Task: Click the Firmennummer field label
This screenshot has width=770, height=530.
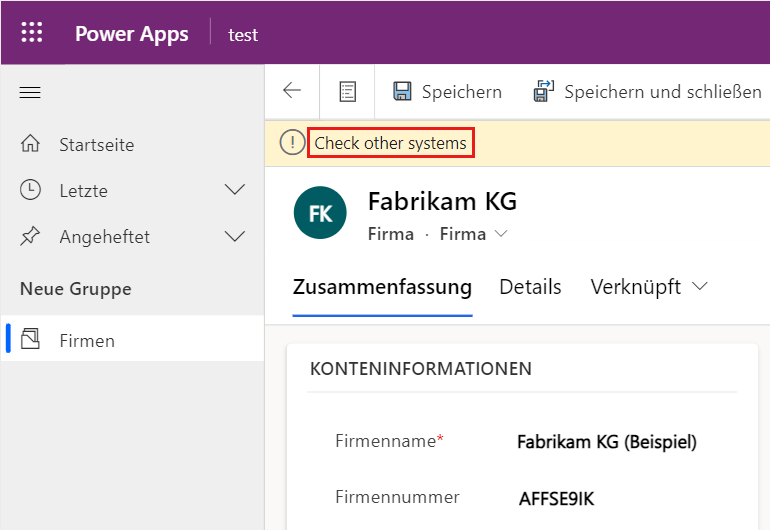Action: (397, 497)
